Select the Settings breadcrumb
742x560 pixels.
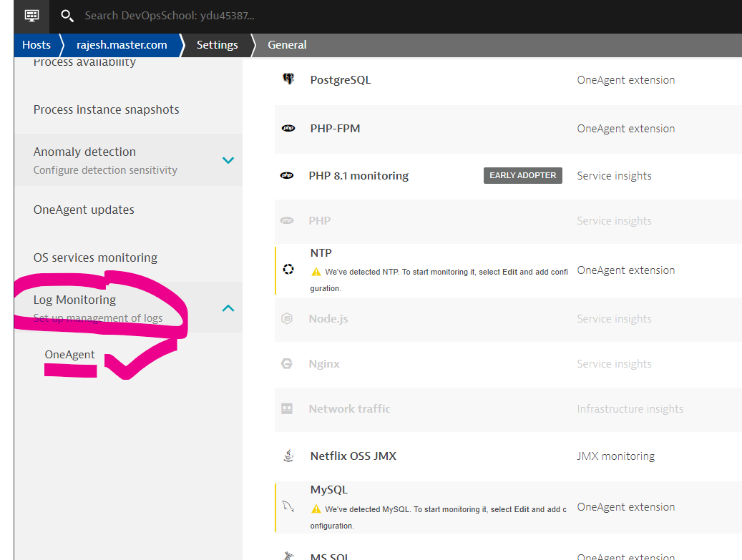pyautogui.click(x=218, y=45)
